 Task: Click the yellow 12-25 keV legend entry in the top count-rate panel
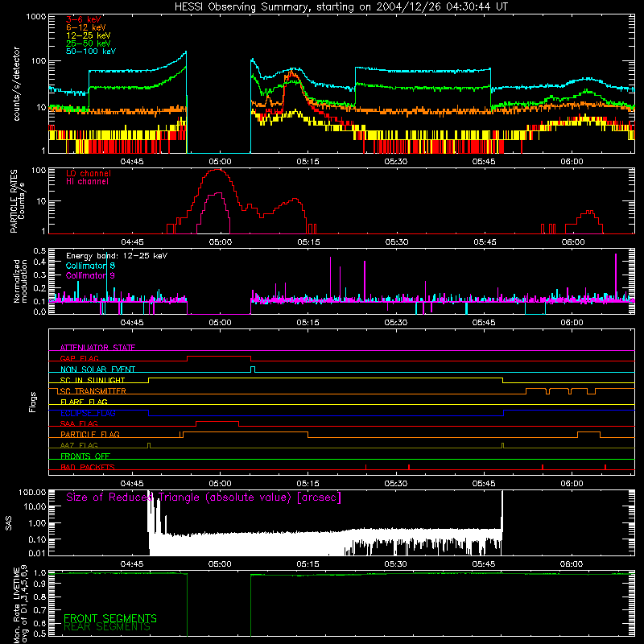(x=88, y=35)
